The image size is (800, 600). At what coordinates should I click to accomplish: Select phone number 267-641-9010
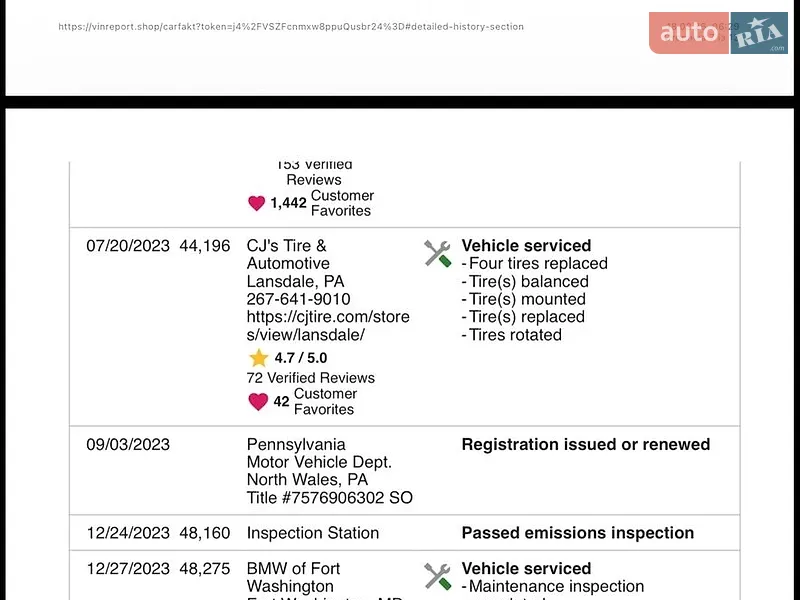[298, 299]
